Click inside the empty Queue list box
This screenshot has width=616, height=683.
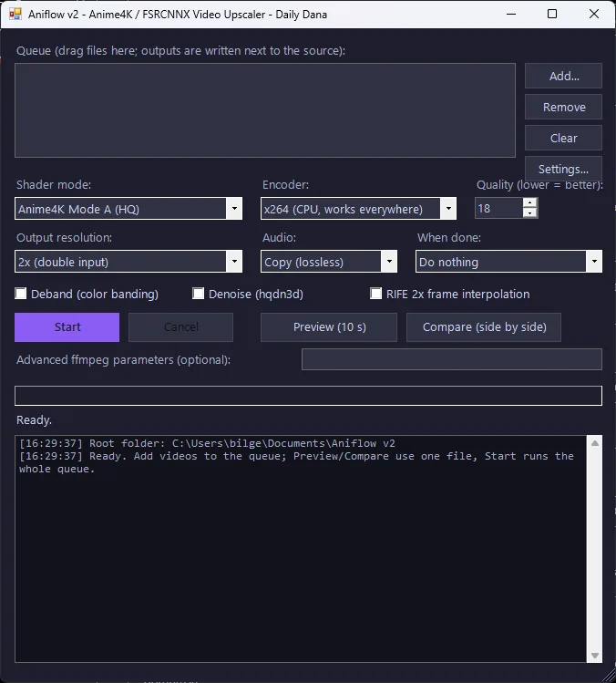point(265,110)
